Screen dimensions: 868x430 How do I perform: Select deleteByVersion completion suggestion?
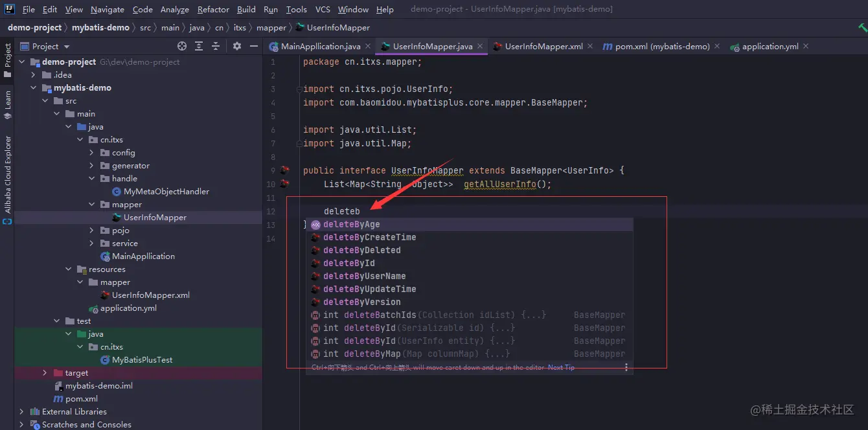point(470,302)
